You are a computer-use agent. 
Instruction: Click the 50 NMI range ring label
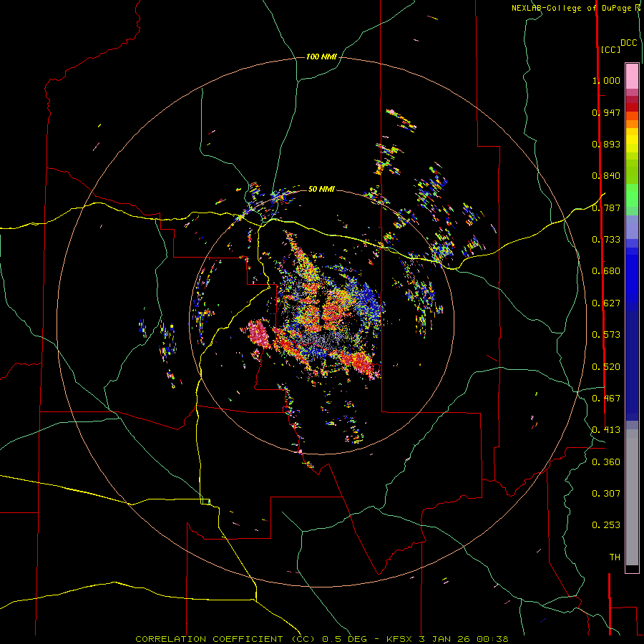pos(321,189)
